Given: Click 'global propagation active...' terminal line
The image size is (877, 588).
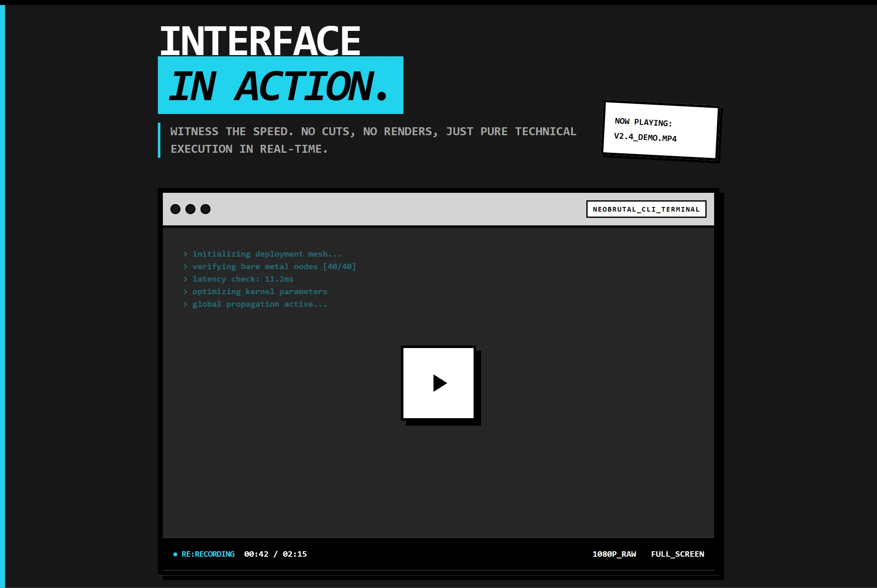Looking at the screenshot, I should 255,304.
